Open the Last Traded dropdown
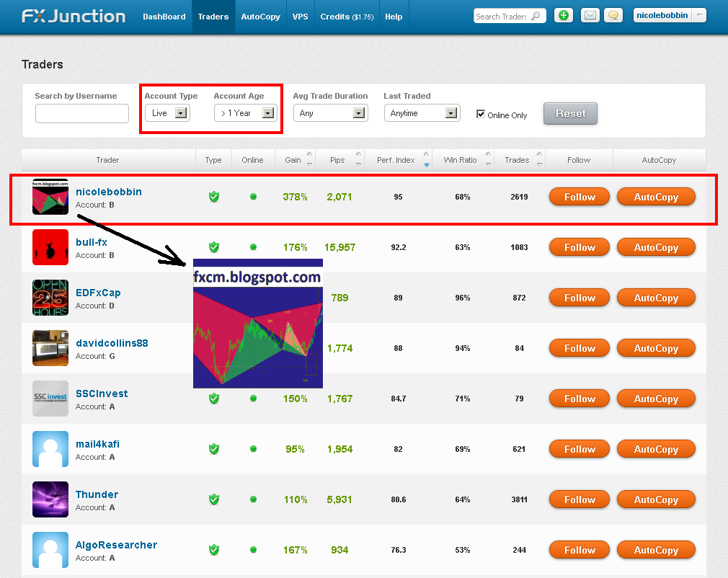Screen dimensions: 728x578 [x=422, y=113]
